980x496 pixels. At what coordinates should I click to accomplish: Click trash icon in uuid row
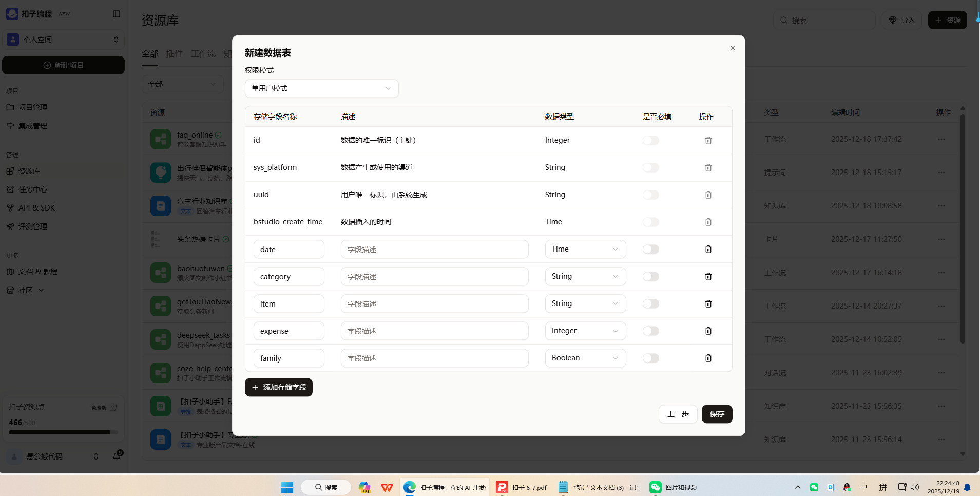(708, 195)
